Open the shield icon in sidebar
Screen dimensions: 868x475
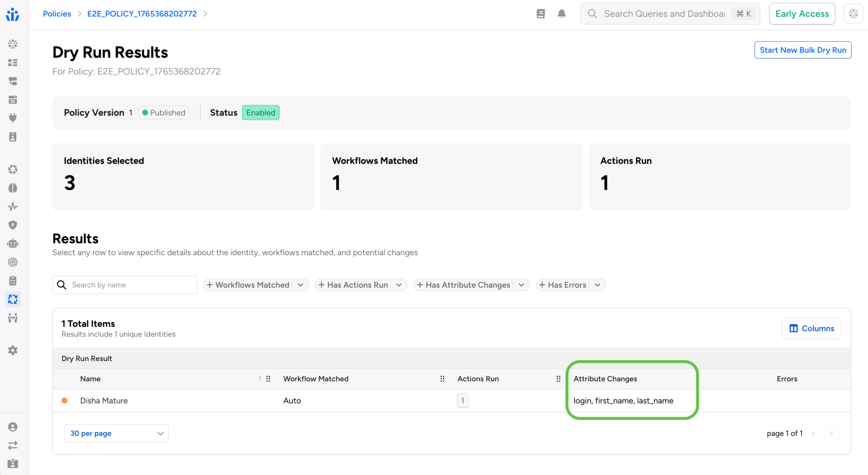click(13, 225)
